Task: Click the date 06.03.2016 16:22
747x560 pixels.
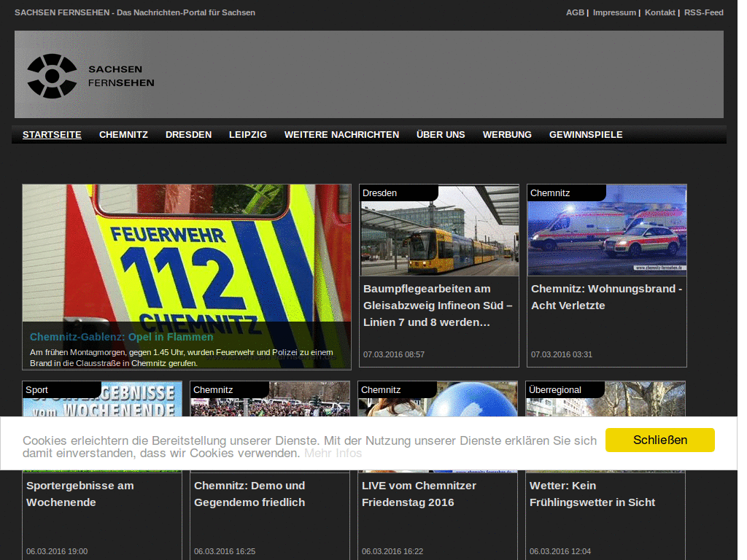Action: (392, 551)
